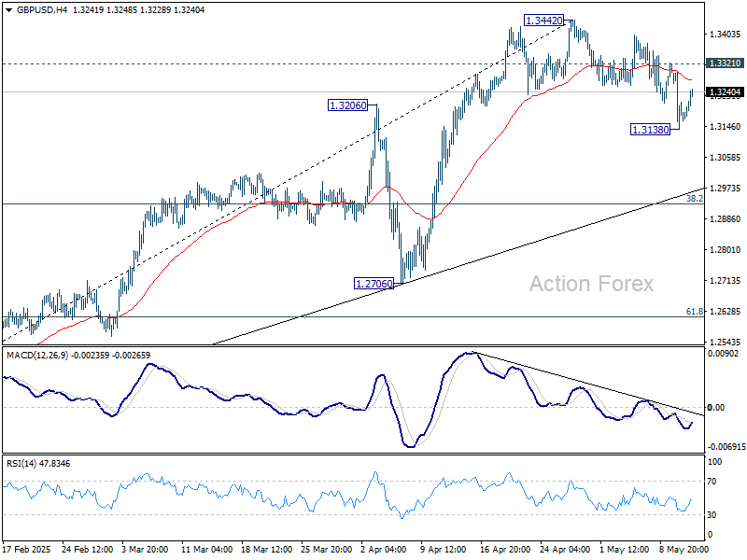Click the 1.34035 price axis value
This screenshot has height=560, width=747.
click(x=726, y=35)
